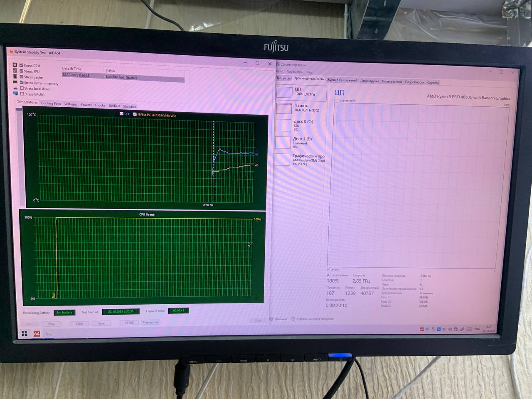Open the Процессы tab in Task Manager

[283, 78]
